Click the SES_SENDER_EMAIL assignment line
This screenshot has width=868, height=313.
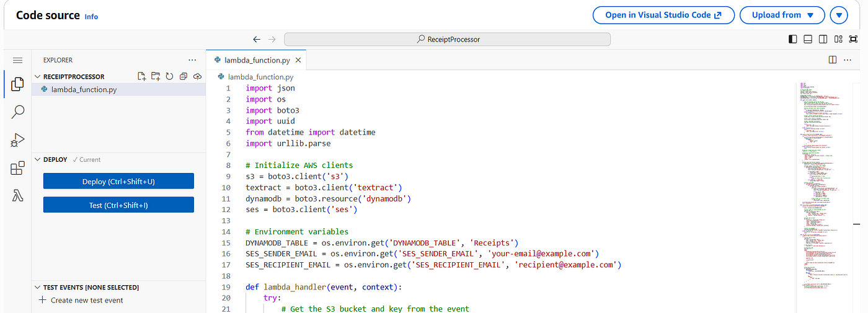point(422,253)
